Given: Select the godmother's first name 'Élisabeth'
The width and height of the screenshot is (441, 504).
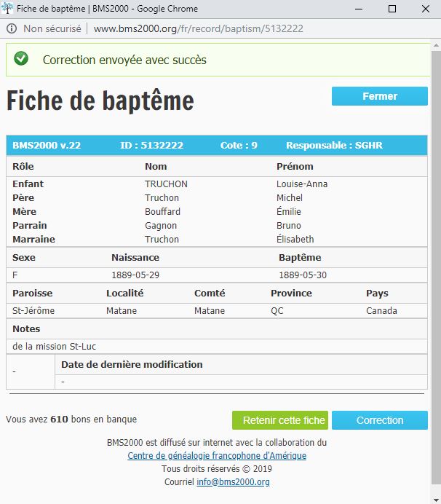Looking at the screenshot, I should (295, 239).
